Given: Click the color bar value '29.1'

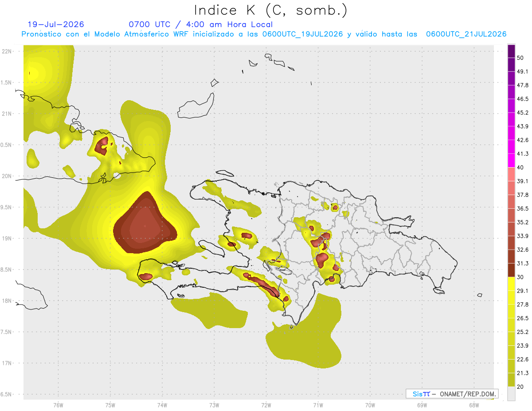Looking at the screenshot, I should click(x=523, y=291).
